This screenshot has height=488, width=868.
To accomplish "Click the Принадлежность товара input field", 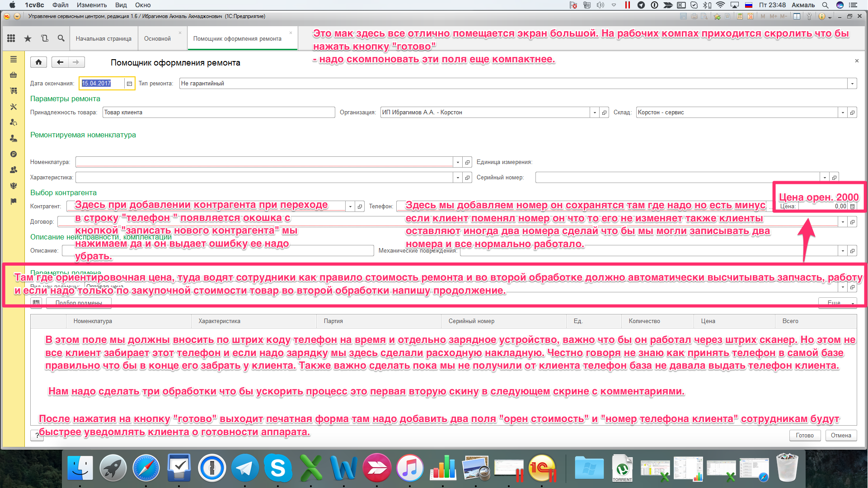I will pyautogui.click(x=219, y=113).
